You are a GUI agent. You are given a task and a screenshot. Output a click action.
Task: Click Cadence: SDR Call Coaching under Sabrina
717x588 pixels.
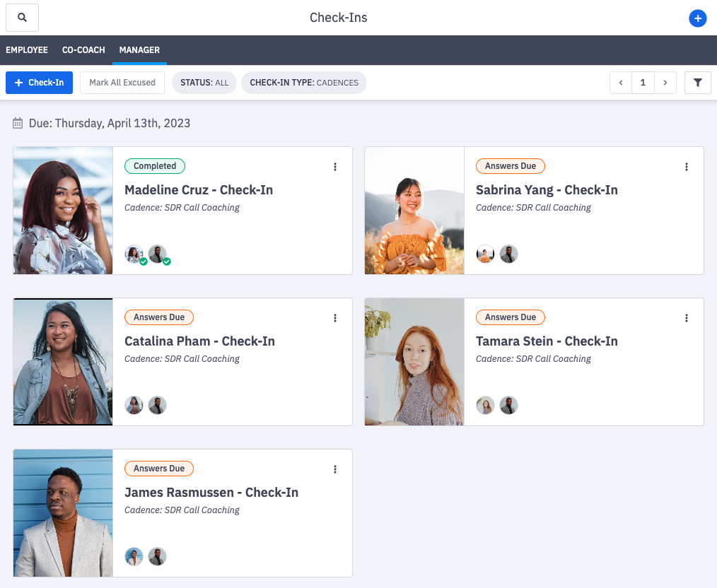(x=533, y=207)
